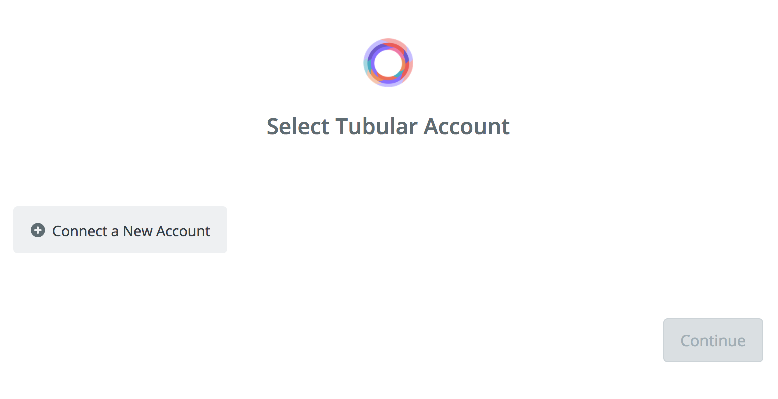Click the gray account connection box

120,230
